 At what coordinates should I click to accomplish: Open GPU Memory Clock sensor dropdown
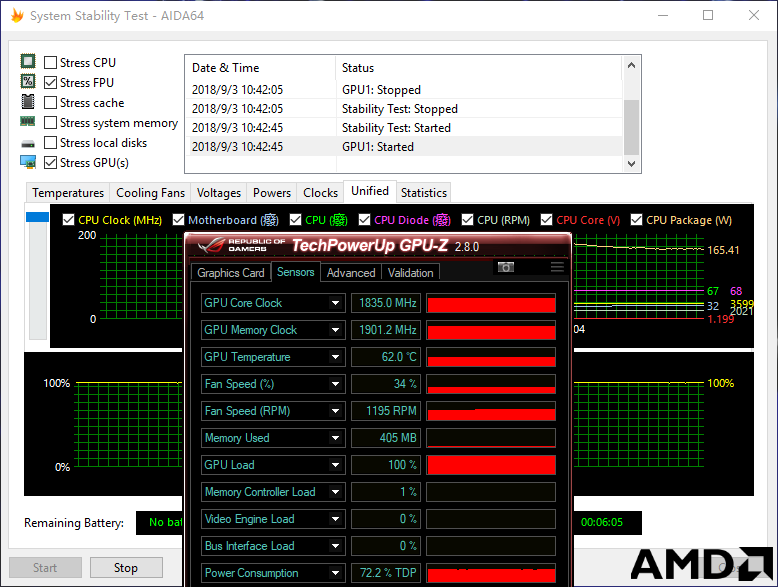click(x=336, y=330)
